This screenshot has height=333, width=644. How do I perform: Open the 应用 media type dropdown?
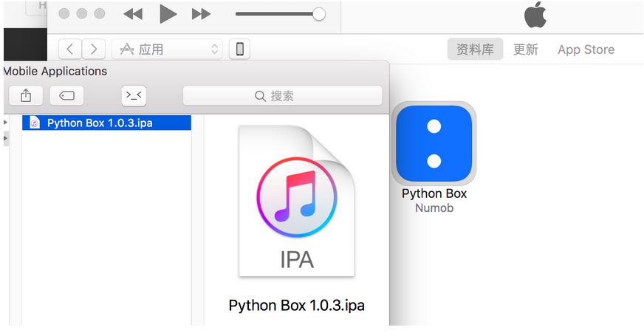(167, 49)
